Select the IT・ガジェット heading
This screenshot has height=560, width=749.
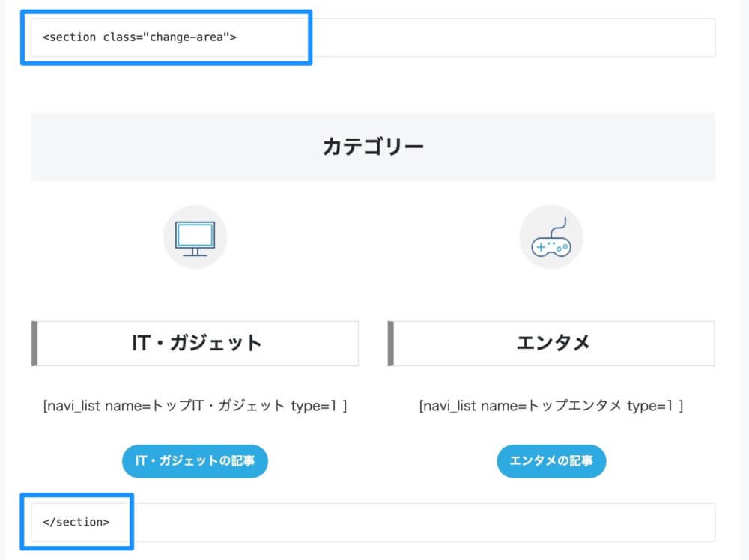point(195,343)
